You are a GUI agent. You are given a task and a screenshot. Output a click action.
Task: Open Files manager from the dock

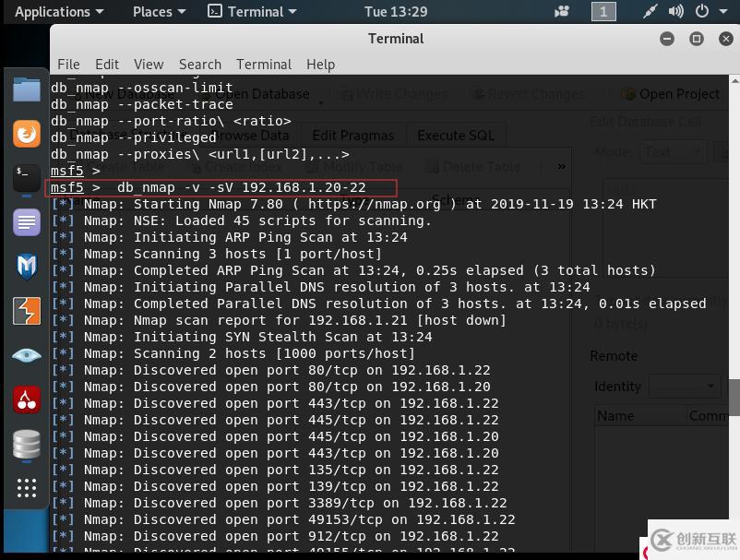coord(27,89)
